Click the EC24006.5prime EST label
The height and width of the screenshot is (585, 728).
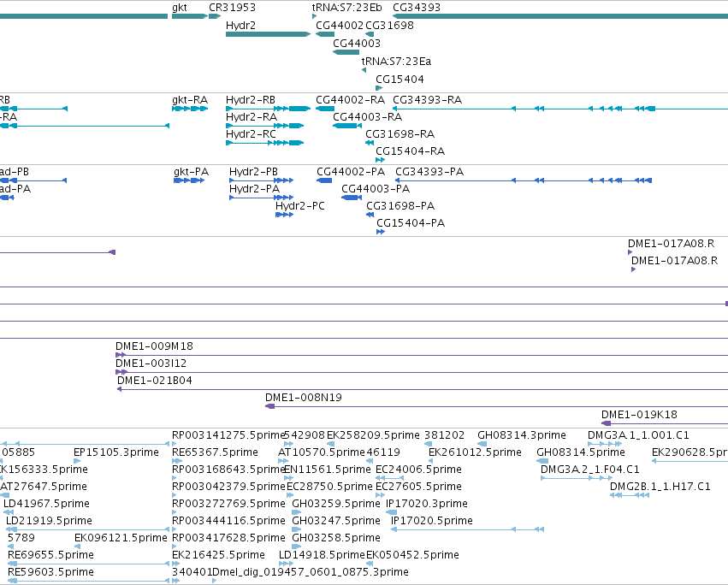tap(418, 470)
